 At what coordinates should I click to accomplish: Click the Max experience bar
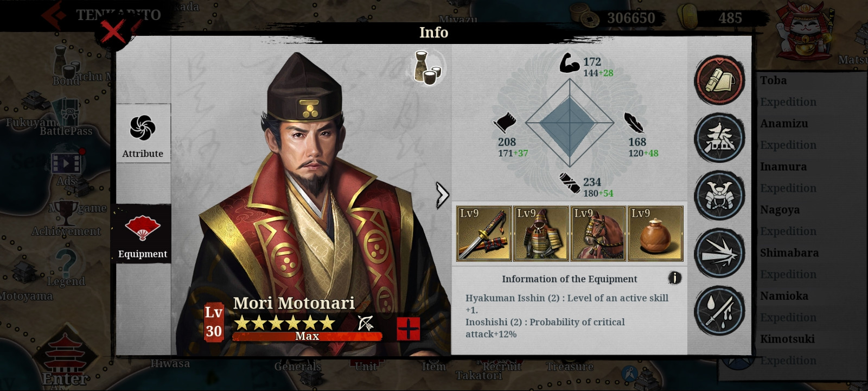tap(307, 336)
